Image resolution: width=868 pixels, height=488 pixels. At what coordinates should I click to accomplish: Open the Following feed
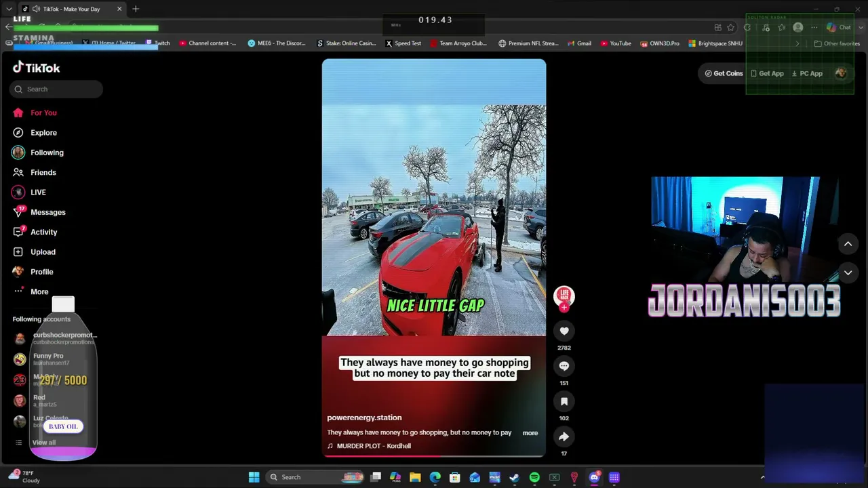coord(47,152)
